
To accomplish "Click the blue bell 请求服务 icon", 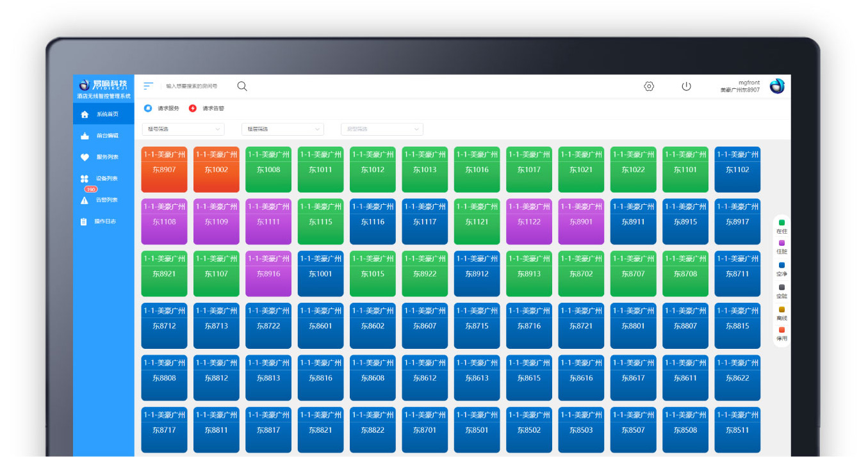I will (x=148, y=108).
